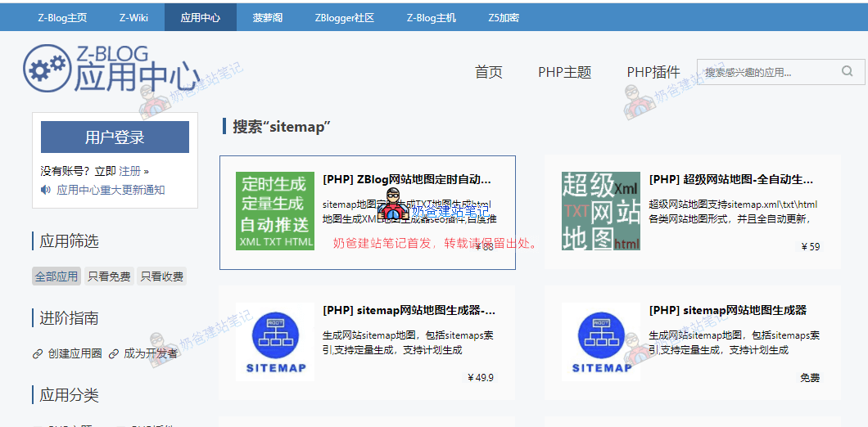
Task: Open the ¥49.9 SITEMAP plugin thumbnail
Action: (x=274, y=342)
